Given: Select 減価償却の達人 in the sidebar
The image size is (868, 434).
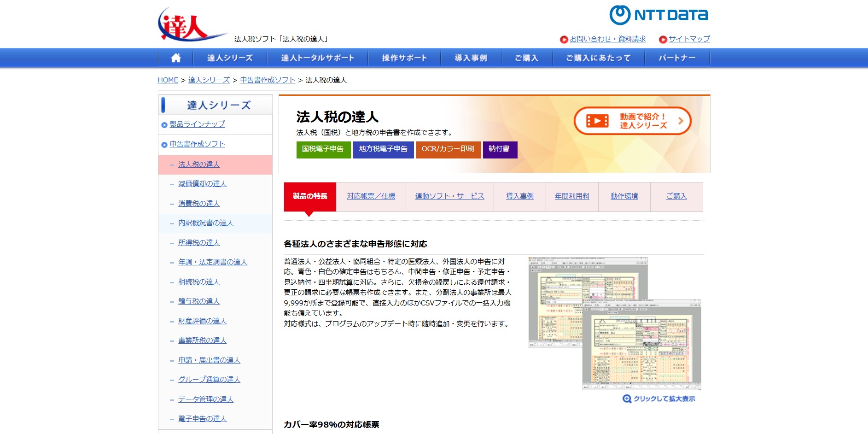Looking at the screenshot, I should pos(201,183).
